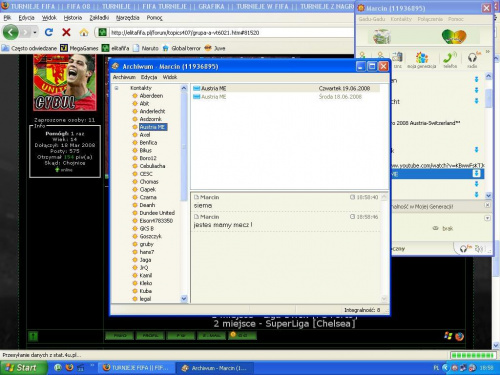The image size is (500, 375).
Task: Collapse the Kontakty tree node
Action: [x=116, y=88]
